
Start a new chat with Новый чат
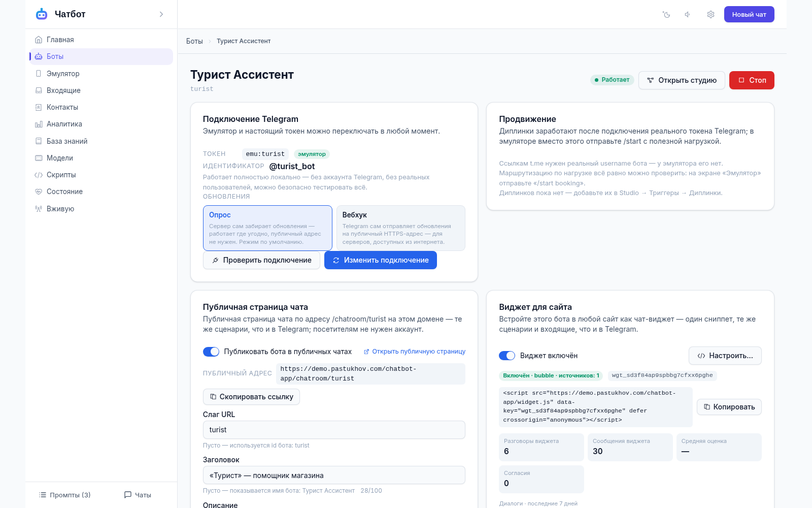749,14
